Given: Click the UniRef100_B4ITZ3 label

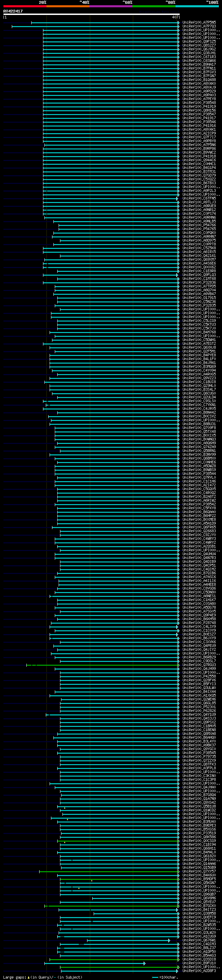Looking at the screenshot, I should pos(199,909).
